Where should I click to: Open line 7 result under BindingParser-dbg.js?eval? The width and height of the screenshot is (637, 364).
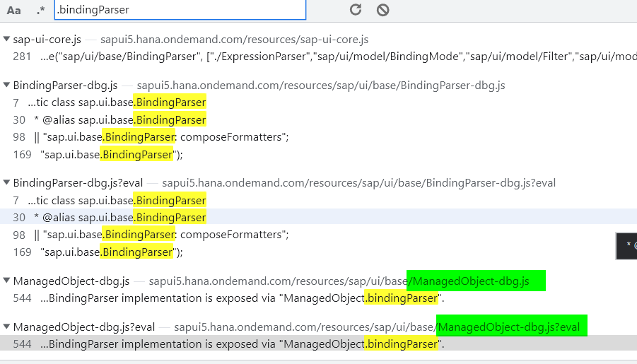[318, 200]
